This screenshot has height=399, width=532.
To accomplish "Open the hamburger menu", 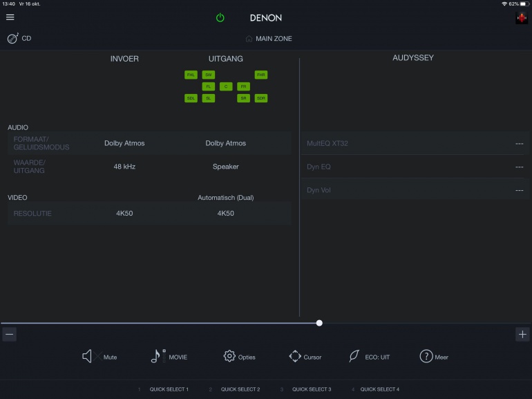I will 10,17.
